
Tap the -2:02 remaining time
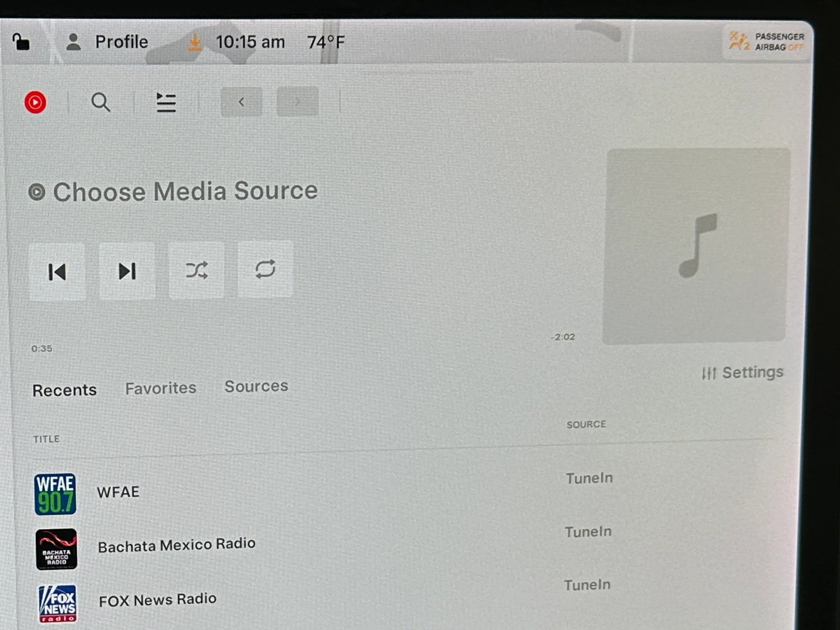tap(563, 337)
